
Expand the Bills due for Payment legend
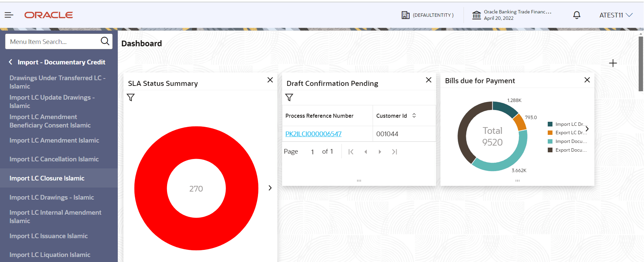(587, 129)
